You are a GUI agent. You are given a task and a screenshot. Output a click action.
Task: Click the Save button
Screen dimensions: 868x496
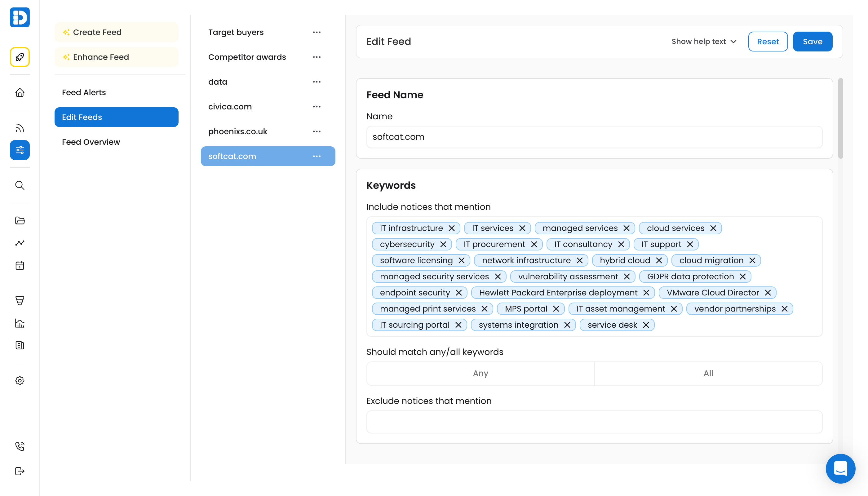(x=812, y=42)
